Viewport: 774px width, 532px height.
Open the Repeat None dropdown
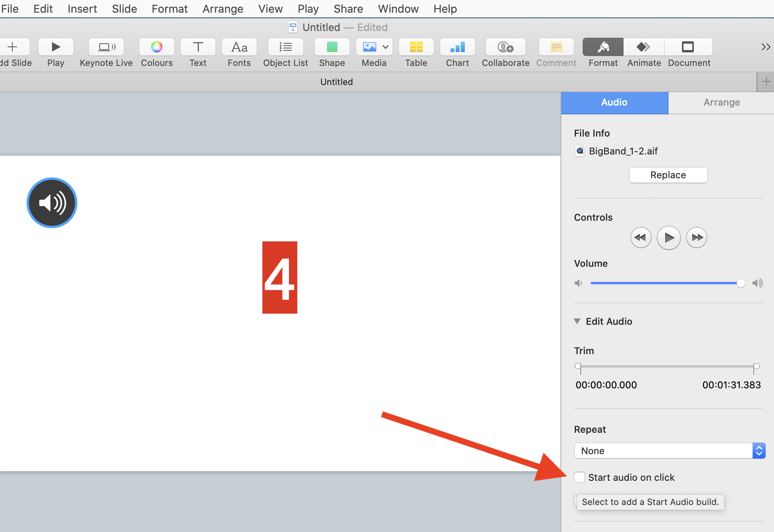(669, 451)
